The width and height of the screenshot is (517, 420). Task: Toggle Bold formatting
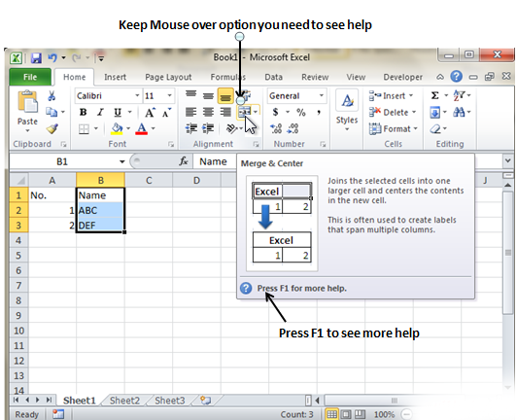coord(84,112)
